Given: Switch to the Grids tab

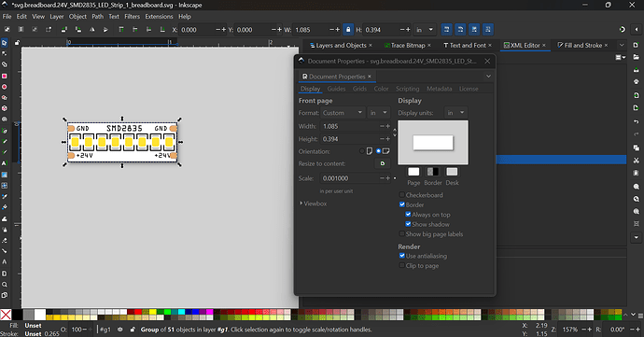Looking at the screenshot, I should point(359,89).
